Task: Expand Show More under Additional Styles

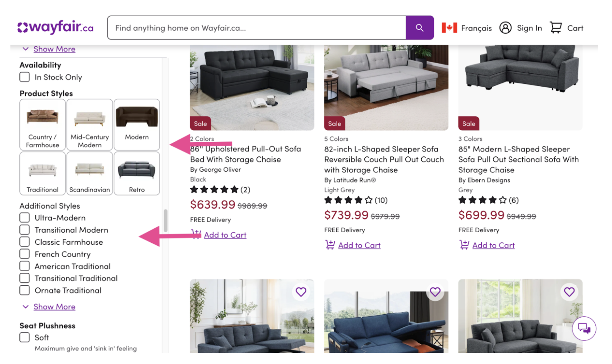Action: [x=54, y=306]
